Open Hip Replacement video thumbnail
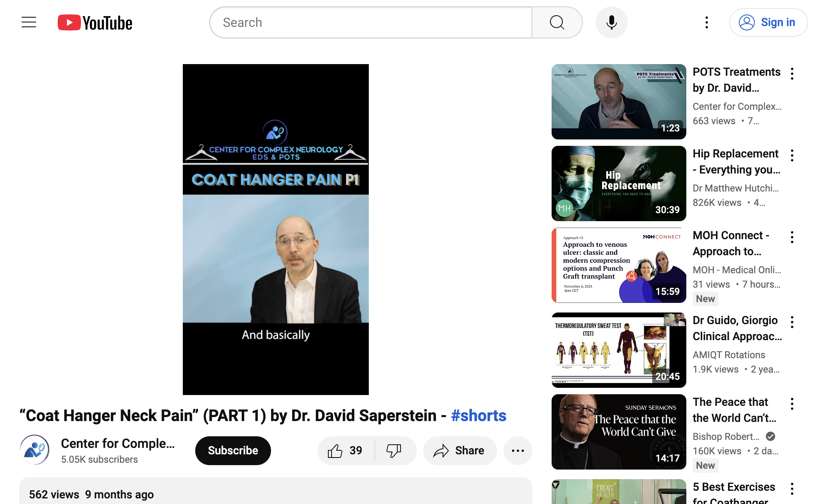The width and height of the screenshot is (821, 504). tap(619, 183)
